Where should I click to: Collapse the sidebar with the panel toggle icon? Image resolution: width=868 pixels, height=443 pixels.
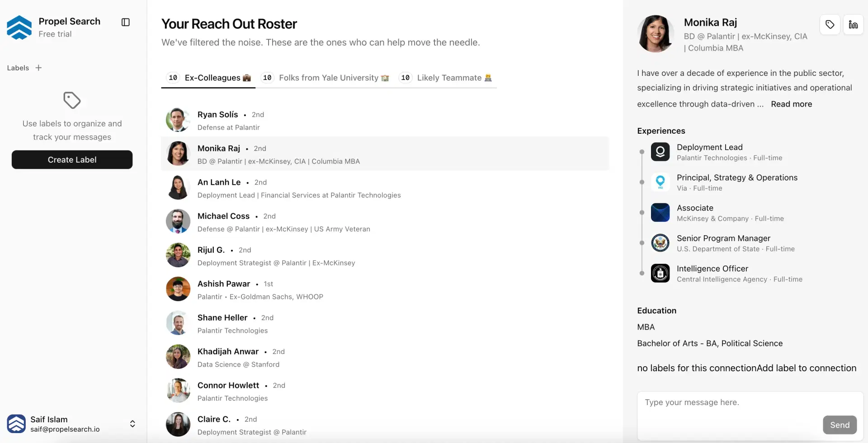126,22
